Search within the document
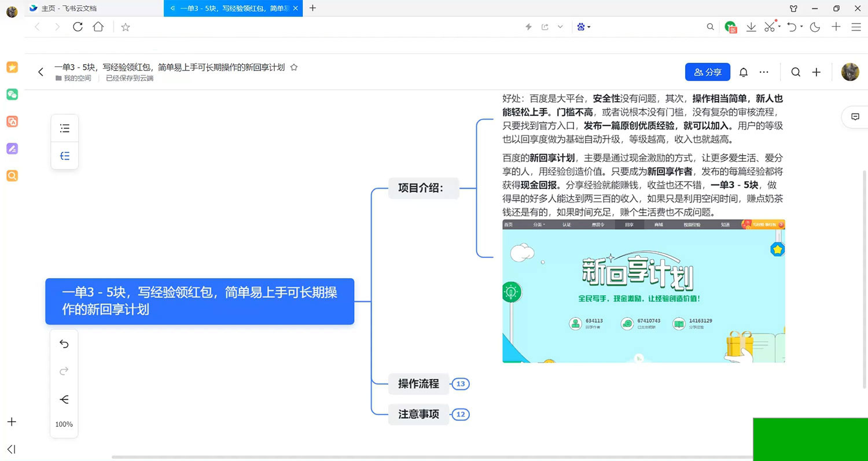This screenshot has width=868, height=461. coord(796,72)
